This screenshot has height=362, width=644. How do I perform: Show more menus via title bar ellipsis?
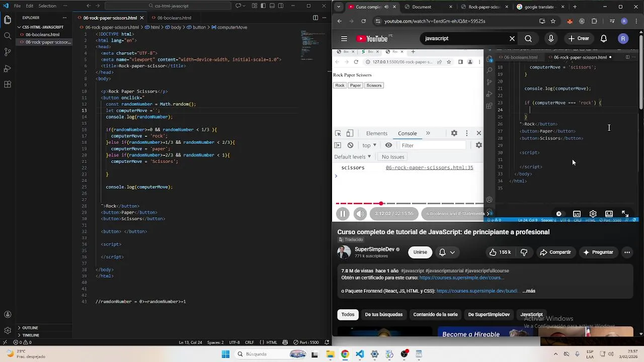[65, 6]
